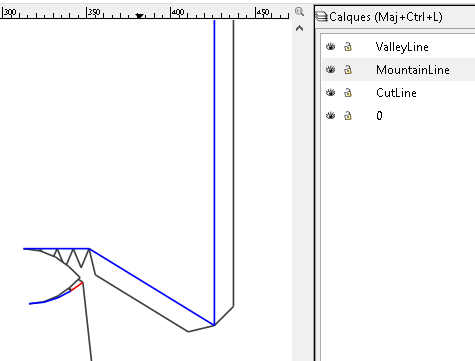Click the scrollbar up arrow
The image size is (475, 361).
299,29
